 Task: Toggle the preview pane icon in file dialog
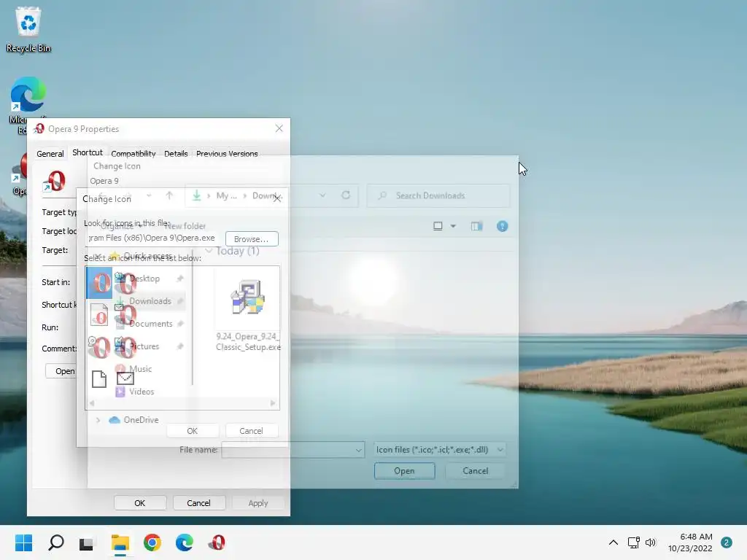coord(476,226)
